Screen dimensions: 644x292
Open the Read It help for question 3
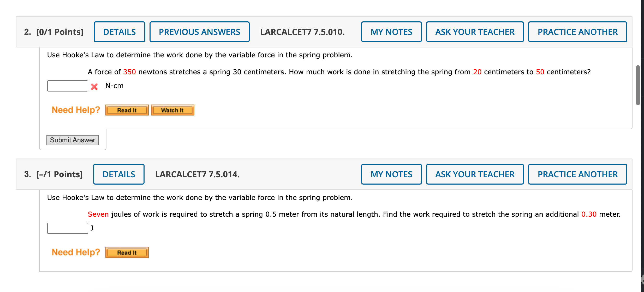coord(127,252)
